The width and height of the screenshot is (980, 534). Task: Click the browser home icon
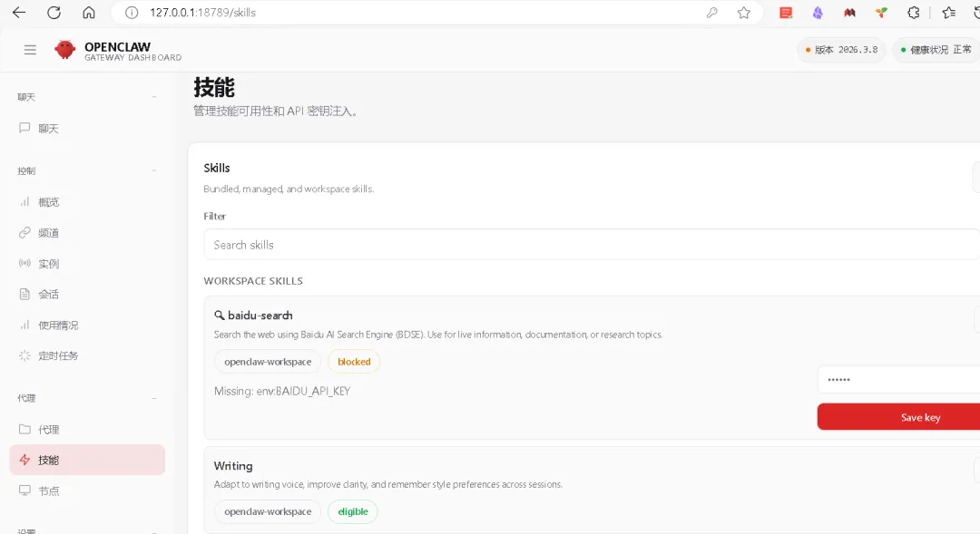pos(88,13)
